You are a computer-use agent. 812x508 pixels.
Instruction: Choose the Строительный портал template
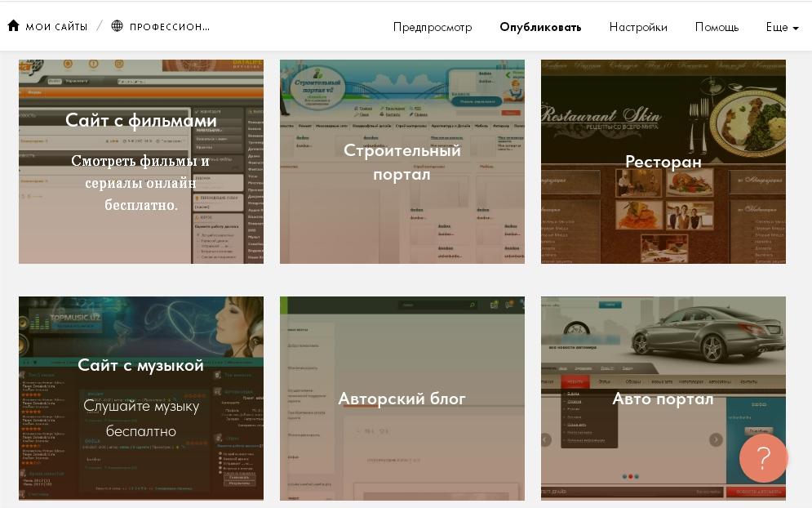point(402,162)
